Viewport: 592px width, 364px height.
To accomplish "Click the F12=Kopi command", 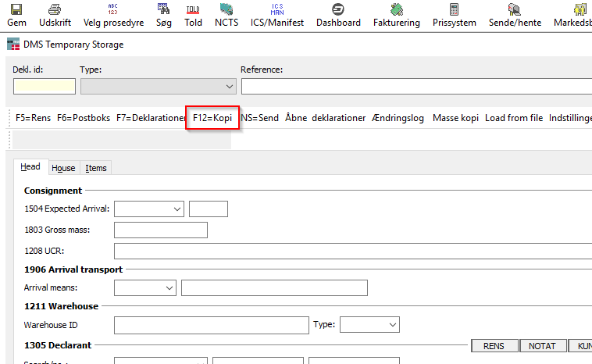I will (x=212, y=118).
